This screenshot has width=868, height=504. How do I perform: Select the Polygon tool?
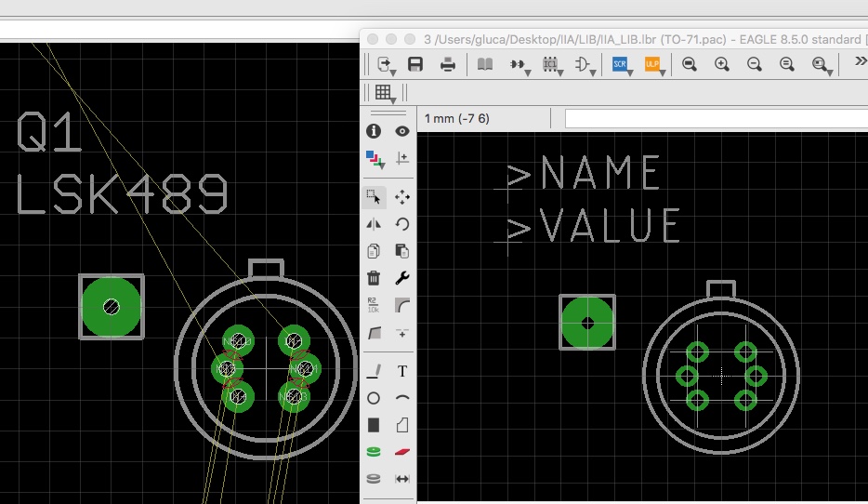(402, 425)
